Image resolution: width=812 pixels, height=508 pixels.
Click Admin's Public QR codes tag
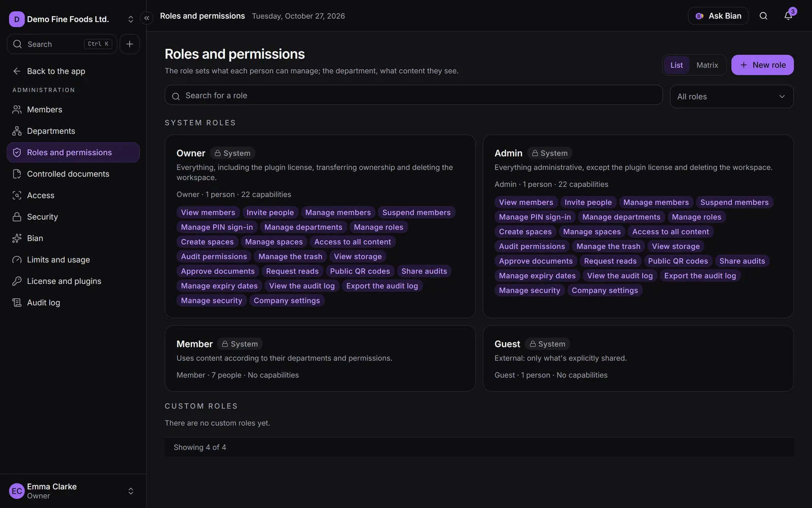point(678,261)
